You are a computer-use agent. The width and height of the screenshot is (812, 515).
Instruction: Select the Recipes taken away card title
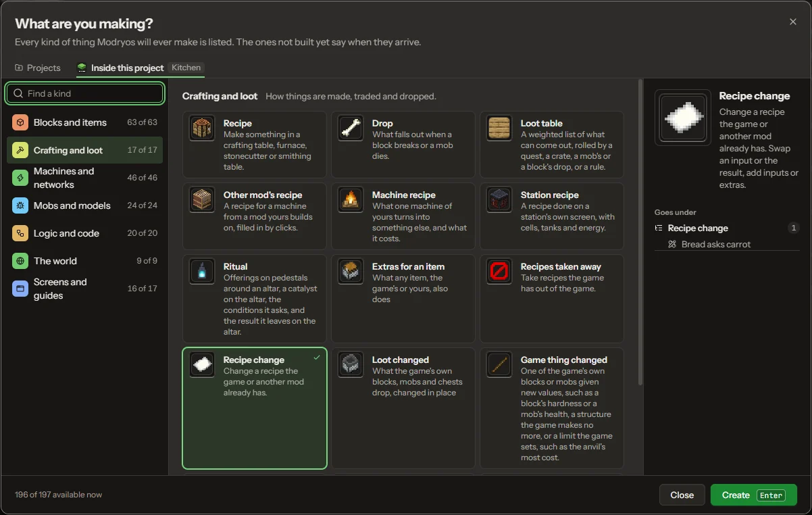(561, 267)
